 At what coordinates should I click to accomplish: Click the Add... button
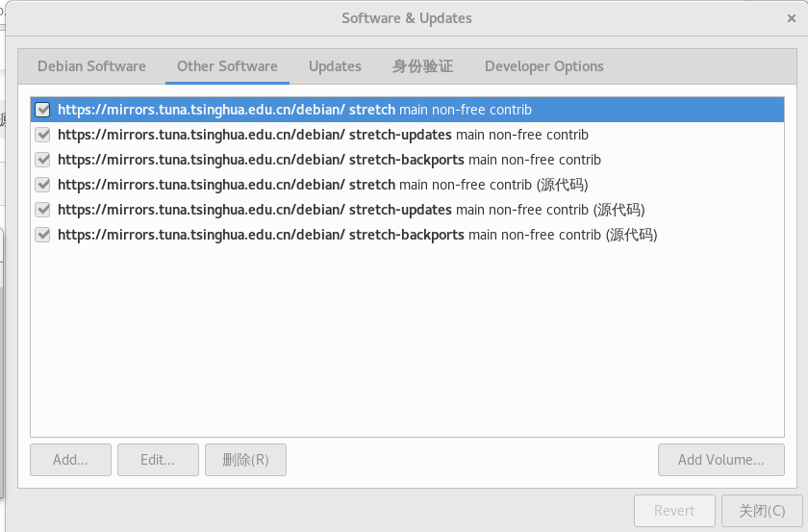[70, 460]
